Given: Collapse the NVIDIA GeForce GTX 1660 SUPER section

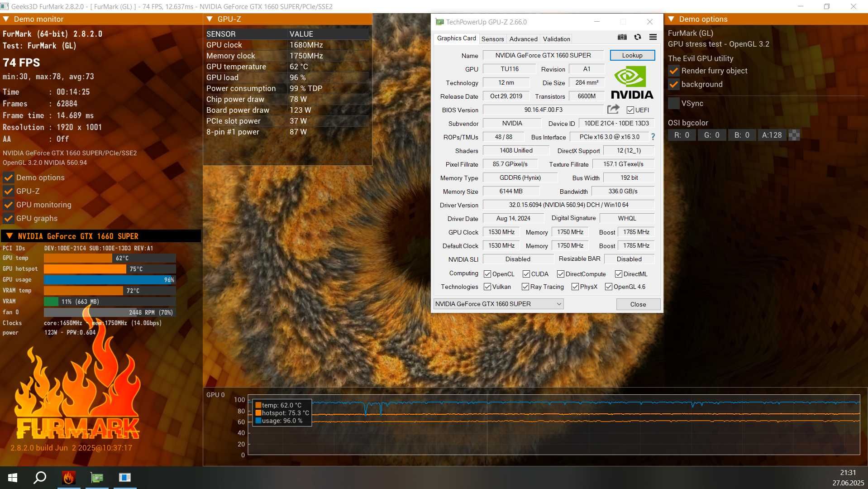Looking at the screenshot, I should click(x=10, y=236).
